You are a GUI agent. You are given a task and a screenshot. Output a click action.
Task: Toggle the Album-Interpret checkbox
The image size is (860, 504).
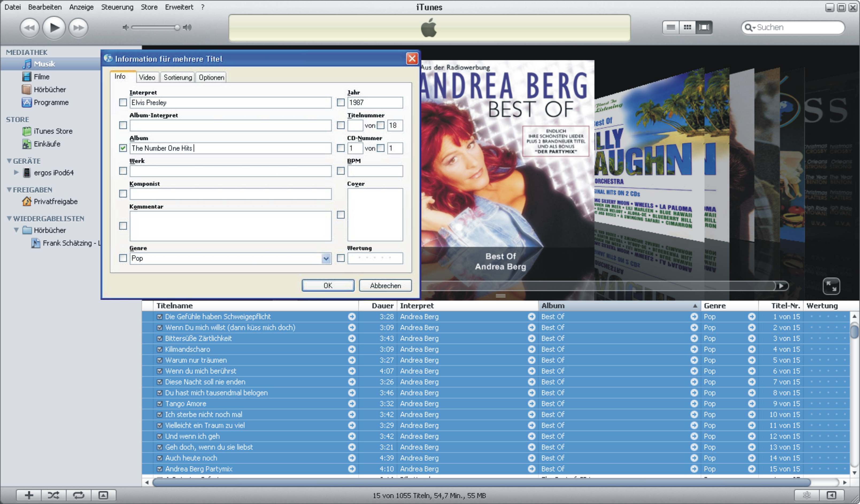pos(123,125)
